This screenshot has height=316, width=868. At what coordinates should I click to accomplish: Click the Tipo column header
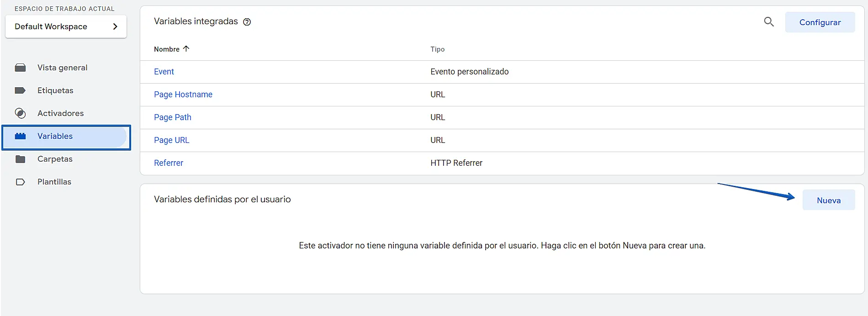(x=437, y=49)
